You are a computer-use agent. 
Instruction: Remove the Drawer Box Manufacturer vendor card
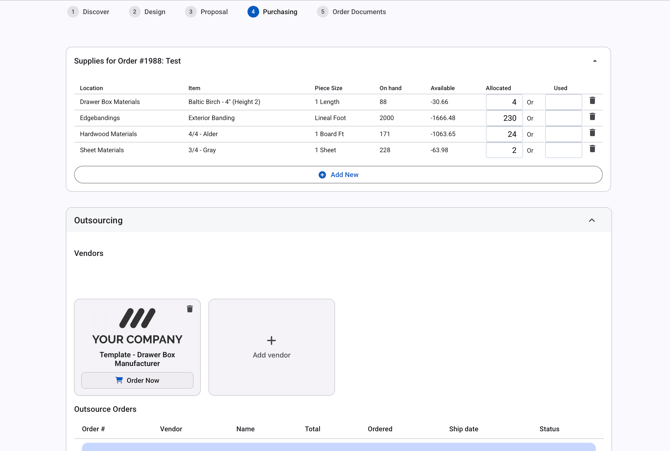click(x=190, y=309)
